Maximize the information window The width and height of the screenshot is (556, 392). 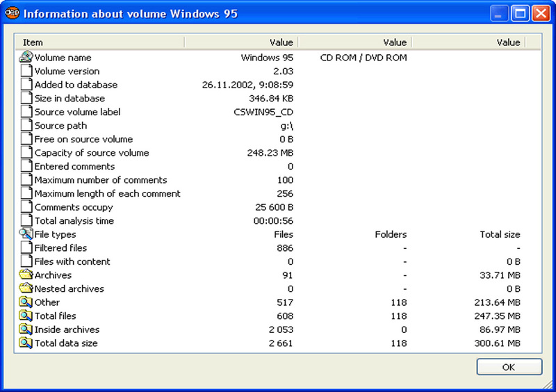520,13
